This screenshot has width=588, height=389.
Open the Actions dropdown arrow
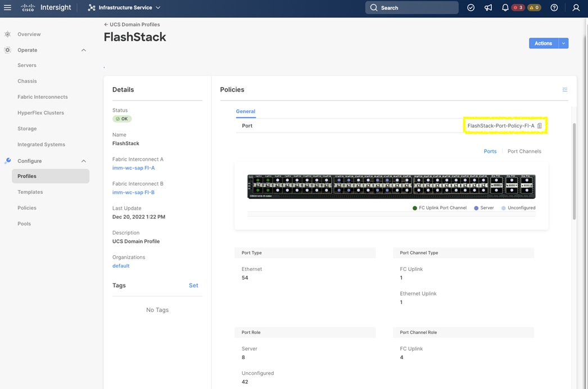click(563, 43)
